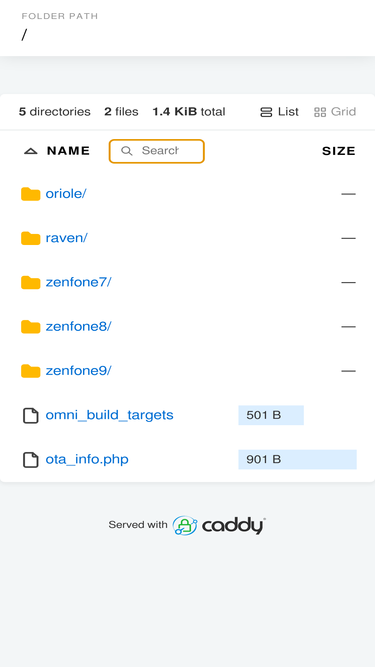Open the raven/ directory link
375x667 pixels.
click(x=66, y=238)
